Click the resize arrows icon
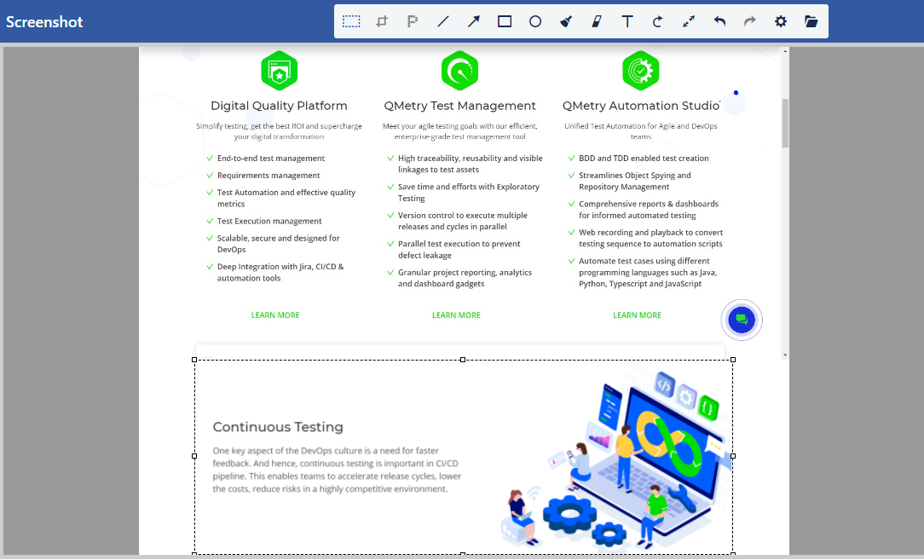This screenshot has width=924, height=560. (x=689, y=21)
